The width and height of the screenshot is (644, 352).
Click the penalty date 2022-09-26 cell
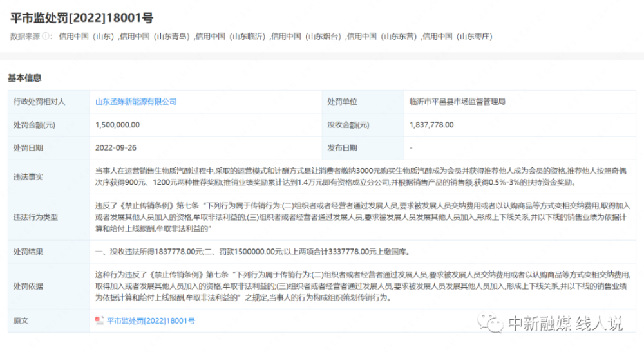206,148
